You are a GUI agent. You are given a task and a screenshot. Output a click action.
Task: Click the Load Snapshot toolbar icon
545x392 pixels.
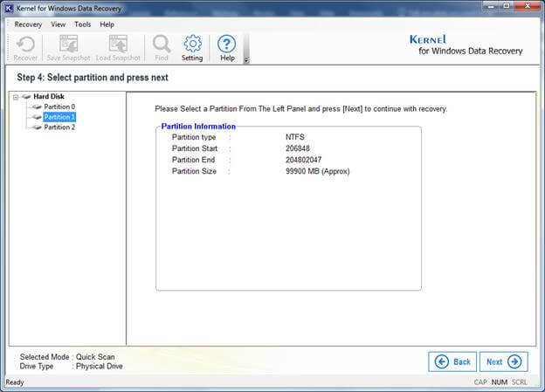(x=118, y=48)
